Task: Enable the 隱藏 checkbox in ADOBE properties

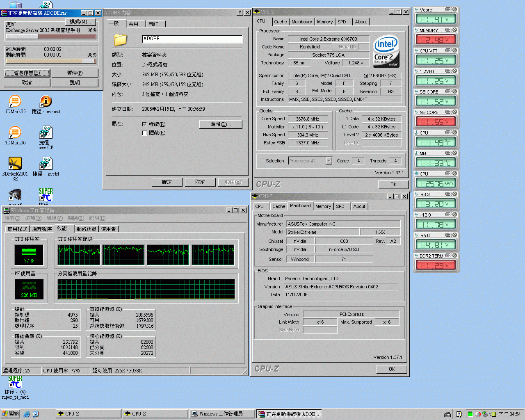Action: coord(144,133)
